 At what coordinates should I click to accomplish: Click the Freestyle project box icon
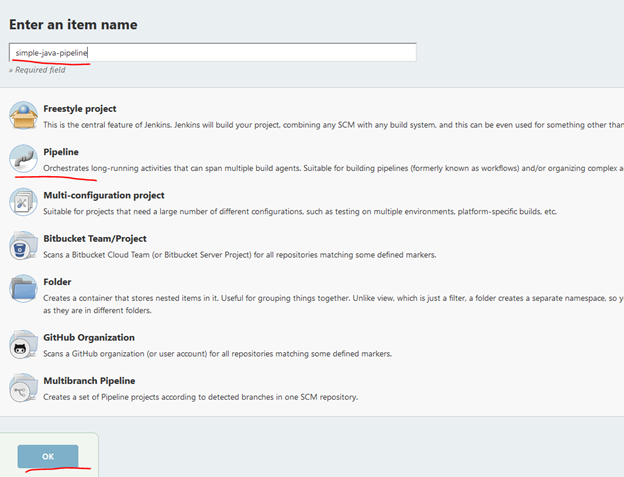point(24,116)
